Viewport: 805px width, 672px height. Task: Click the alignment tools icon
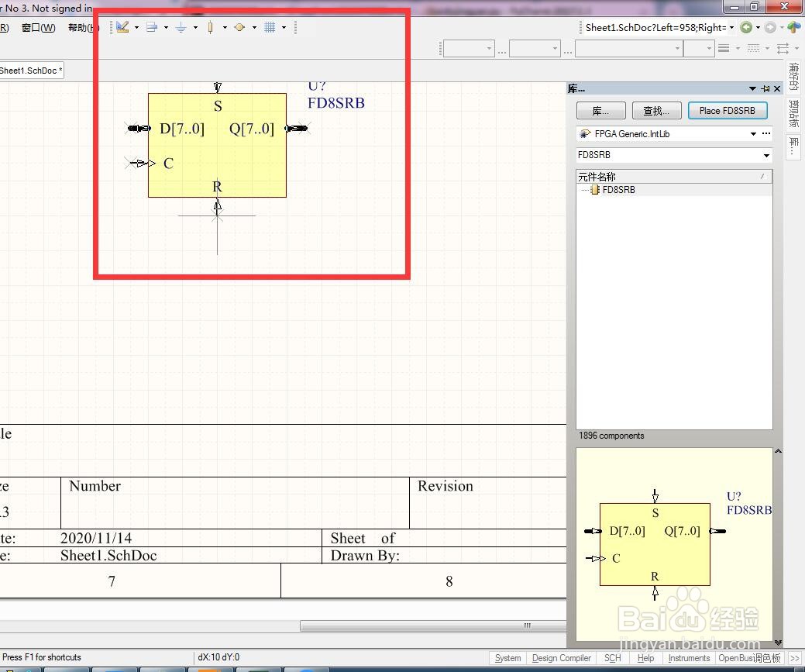point(151,27)
